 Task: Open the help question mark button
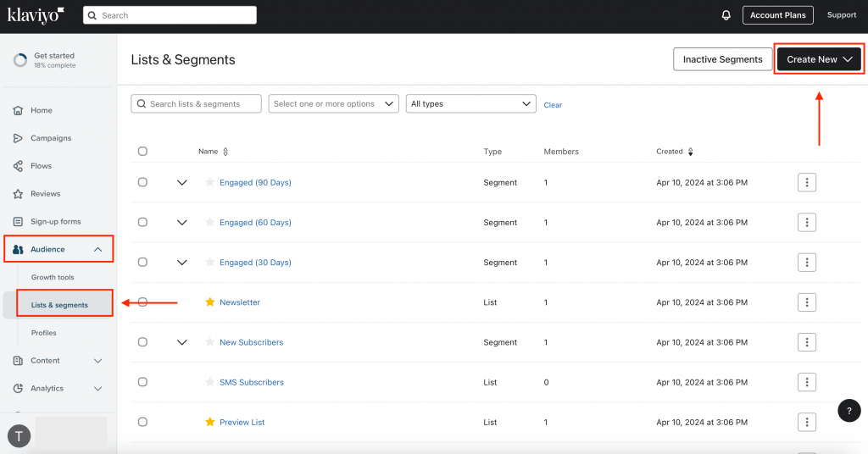[849, 410]
